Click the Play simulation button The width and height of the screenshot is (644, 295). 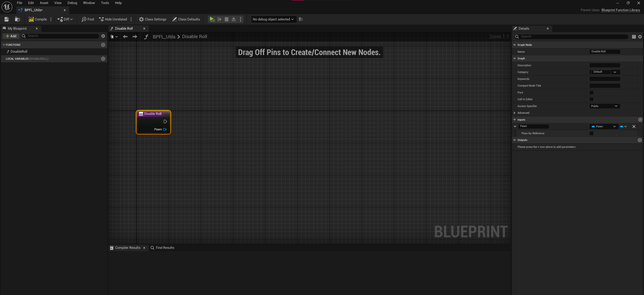point(212,19)
